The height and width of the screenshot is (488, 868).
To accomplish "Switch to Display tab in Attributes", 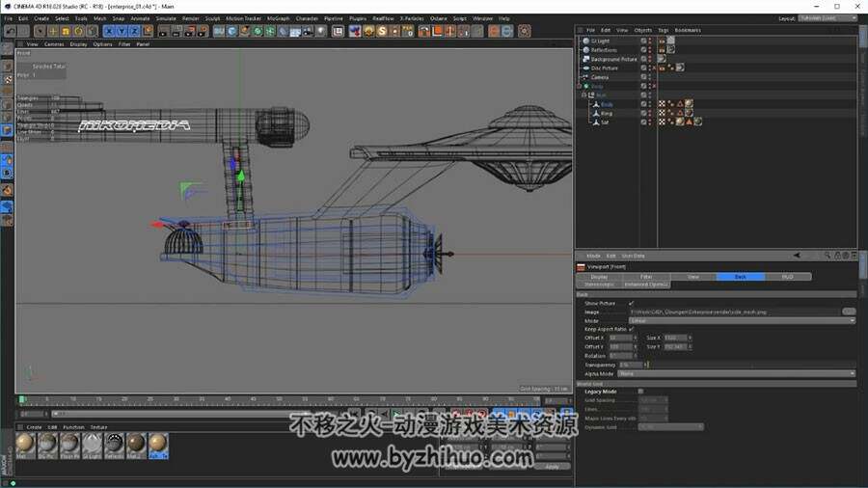I will pyautogui.click(x=600, y=276).
